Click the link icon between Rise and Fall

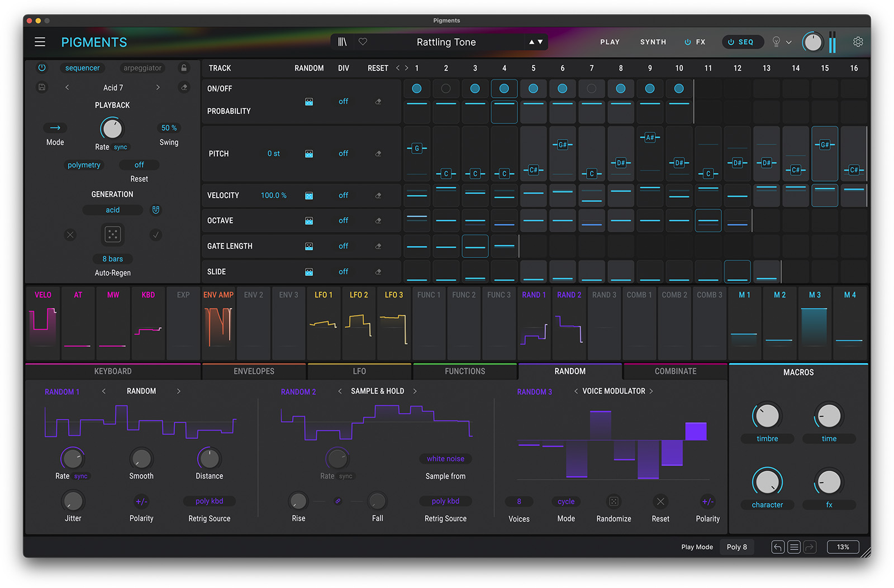pos(337,501)
